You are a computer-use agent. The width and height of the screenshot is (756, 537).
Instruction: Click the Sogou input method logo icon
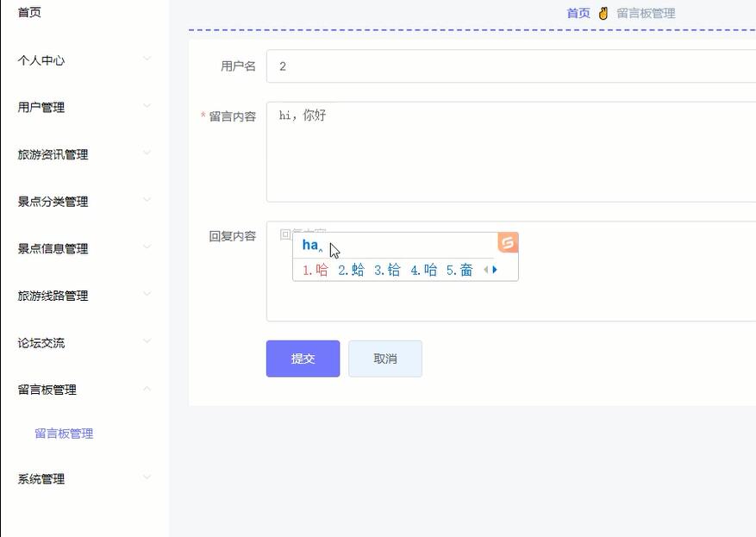pyautogui.click(x=507, y=243)
